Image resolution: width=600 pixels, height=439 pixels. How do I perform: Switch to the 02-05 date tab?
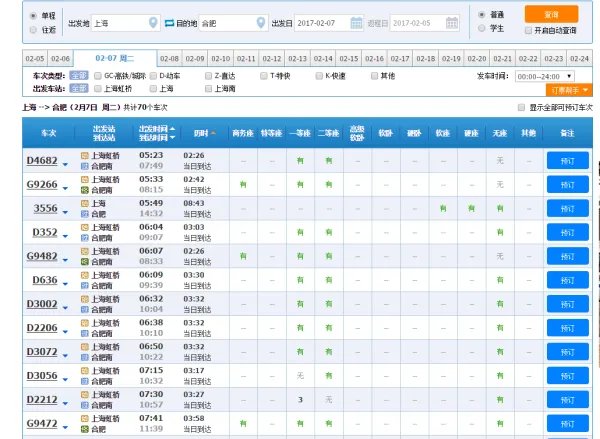tap(35, 59)
